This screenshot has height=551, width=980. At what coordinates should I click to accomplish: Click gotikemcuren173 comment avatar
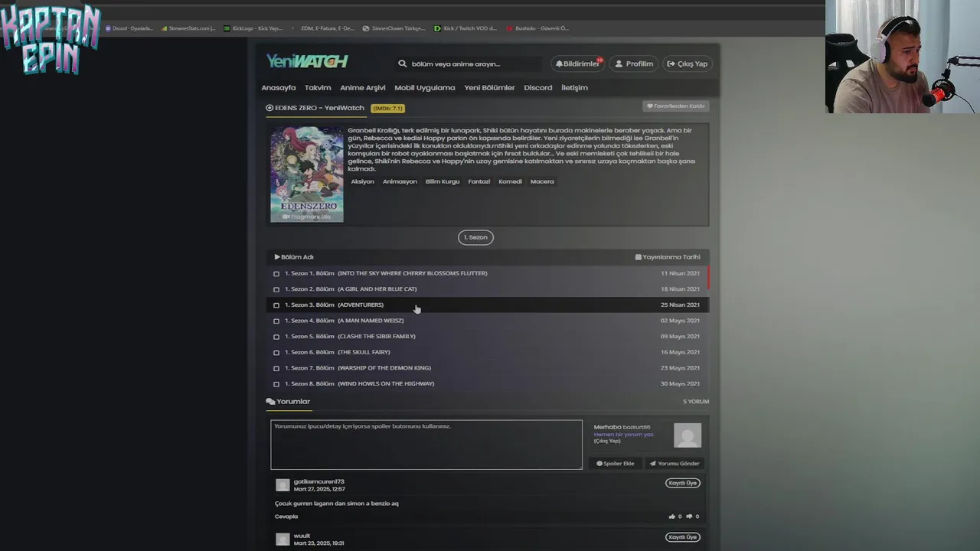[x=283, y=485]
